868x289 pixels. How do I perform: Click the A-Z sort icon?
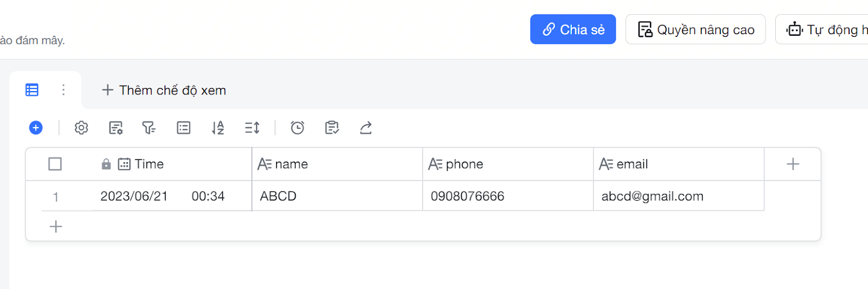218,128
